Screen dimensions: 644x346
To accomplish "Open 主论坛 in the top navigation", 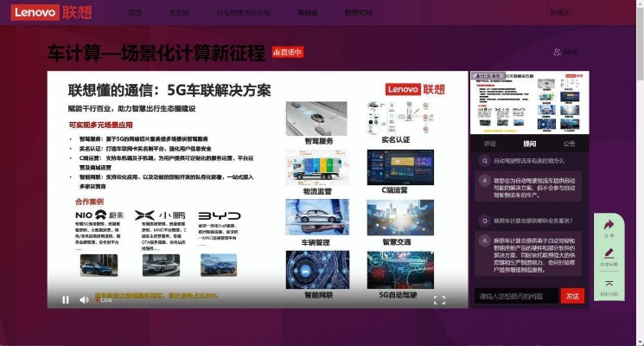I will (x=179, y=13).
